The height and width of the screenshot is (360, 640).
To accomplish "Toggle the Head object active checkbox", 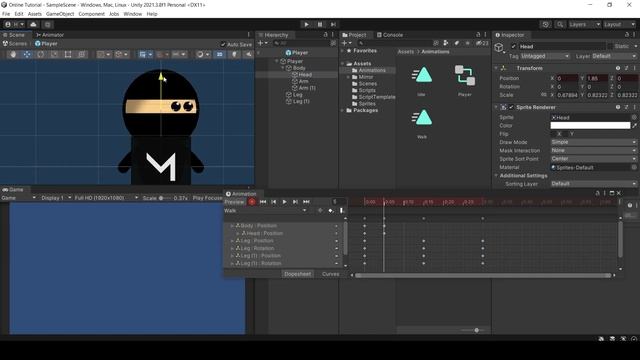I will (513, 46).
